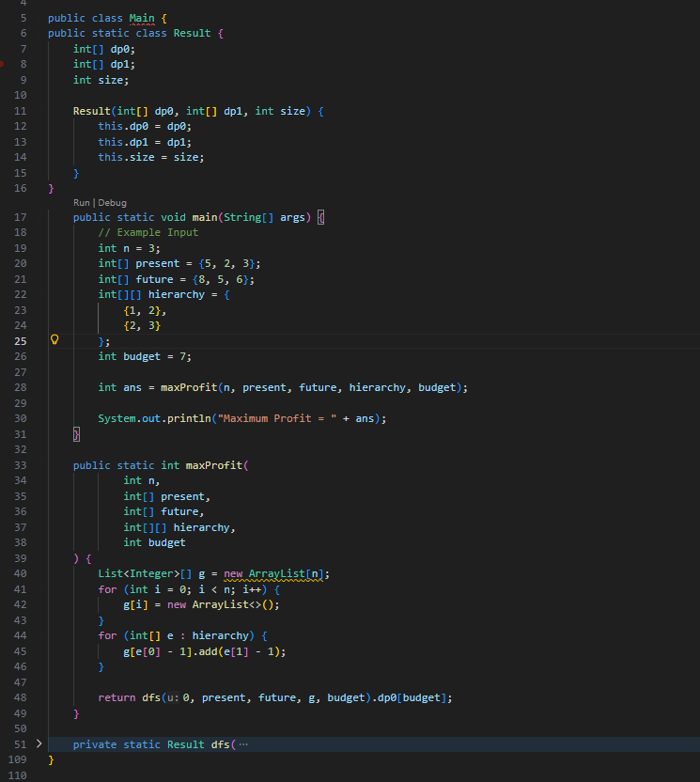Screen dimensions: 700x782
Task: Click 'g[i]' on line 42
Action: click(135, 605)
